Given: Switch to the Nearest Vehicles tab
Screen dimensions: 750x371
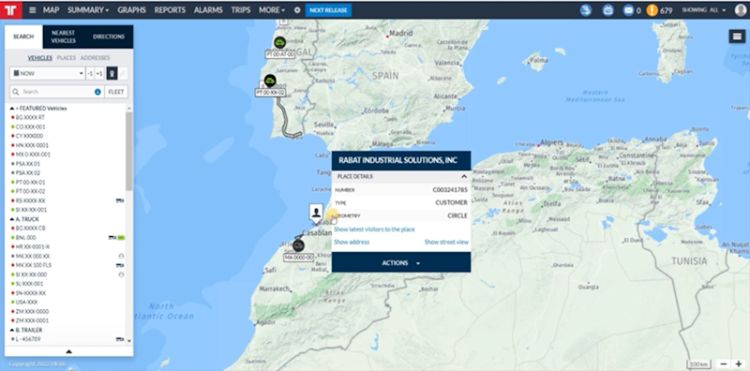Looking at the screenshot, I should (x=63, y=37).
